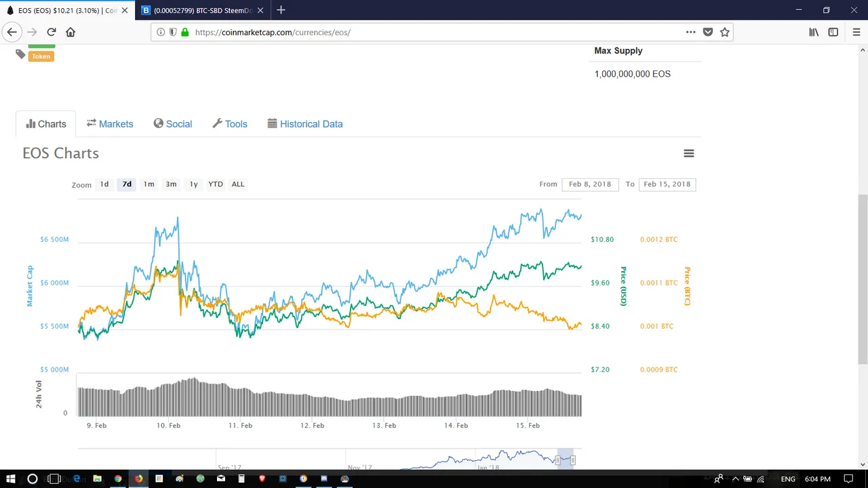This screenshot has width=868, height=488.
Task: Open Wi-Fi network settings in tray
Action: pyautogui.click(x=760, y=479)
